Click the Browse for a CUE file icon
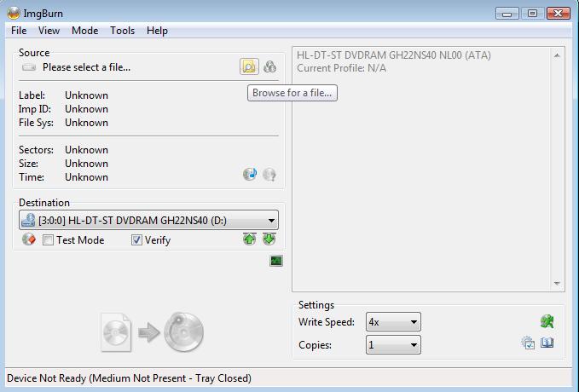579x392 pixels. coord(270,66)
